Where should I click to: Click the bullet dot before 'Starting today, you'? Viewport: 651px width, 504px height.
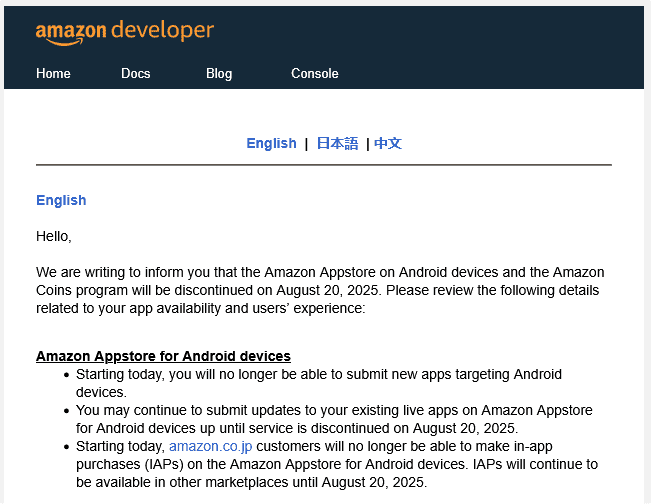[x=66, y=375]
